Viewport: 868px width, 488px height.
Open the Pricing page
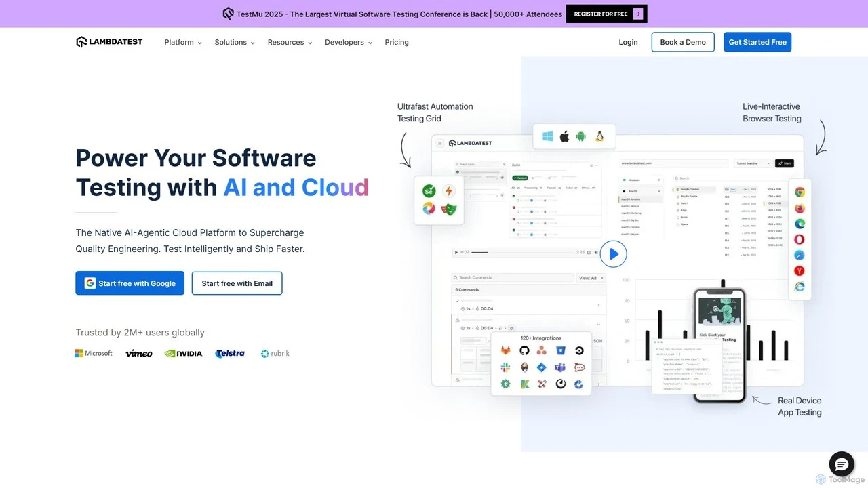[397, 42]
